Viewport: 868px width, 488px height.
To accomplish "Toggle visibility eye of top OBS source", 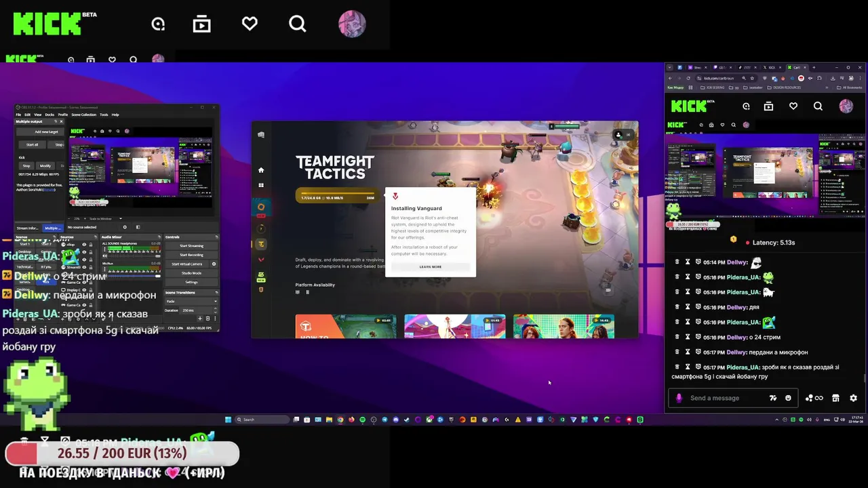I will tap(84, 244).
